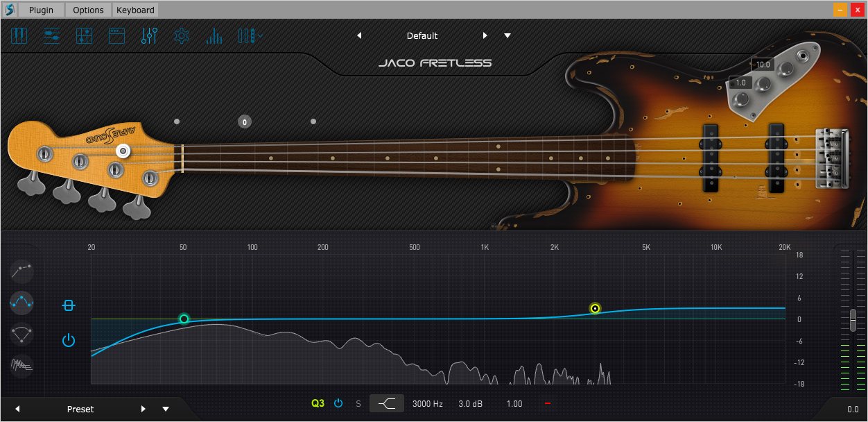This screenshot has width=868, height=422.
Task: Open the Options menu
Action: [x=88, y=10]
